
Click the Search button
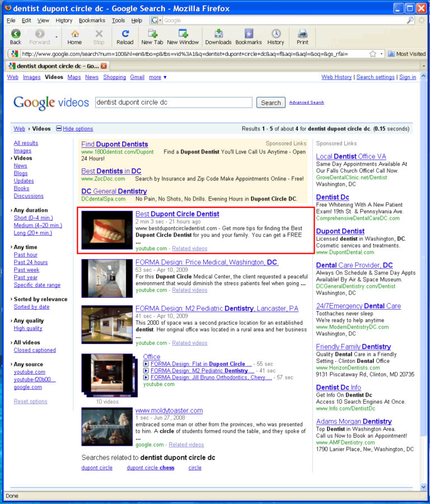pyautogui.click(x=270, y=102)
